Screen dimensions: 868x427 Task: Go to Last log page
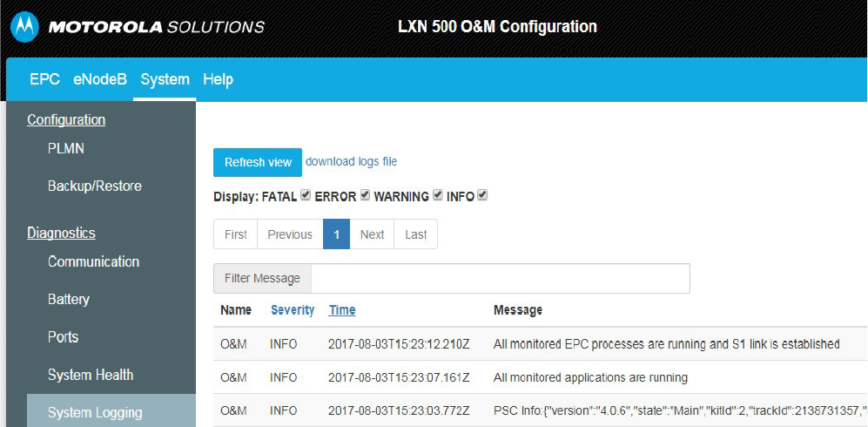[x=416, y=234]
